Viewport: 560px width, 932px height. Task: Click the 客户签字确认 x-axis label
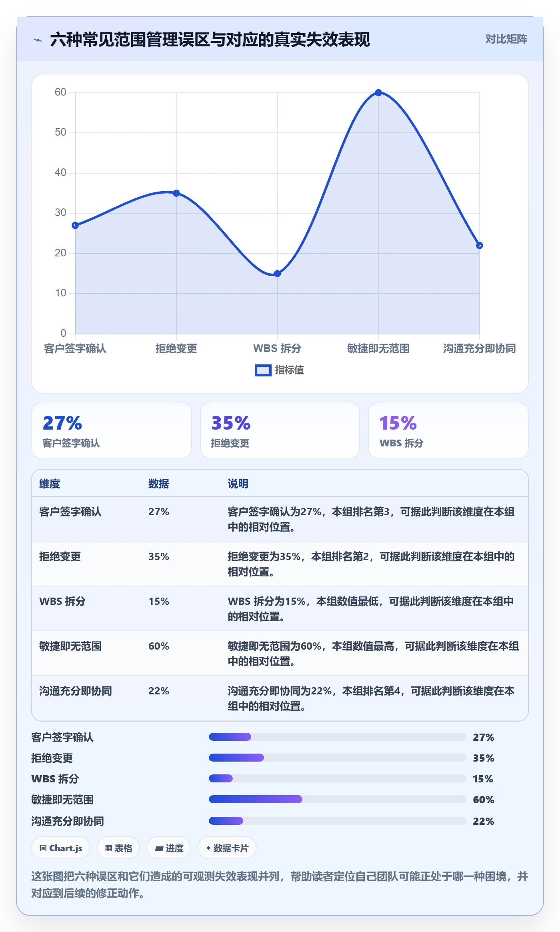click(75, 348)
